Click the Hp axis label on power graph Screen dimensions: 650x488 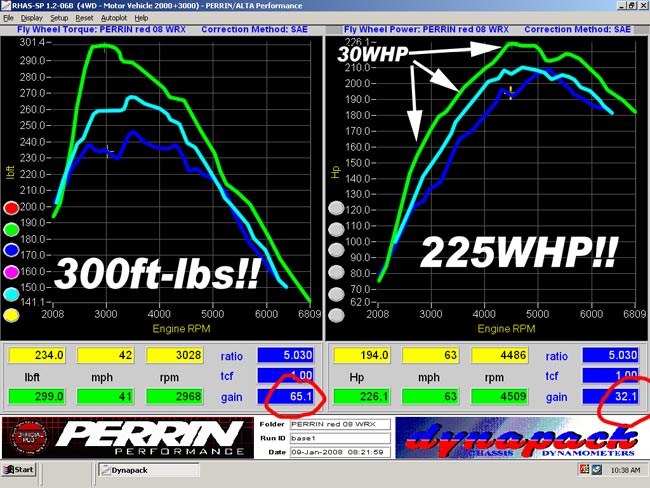pyautogui.click(x=335, y=172)
